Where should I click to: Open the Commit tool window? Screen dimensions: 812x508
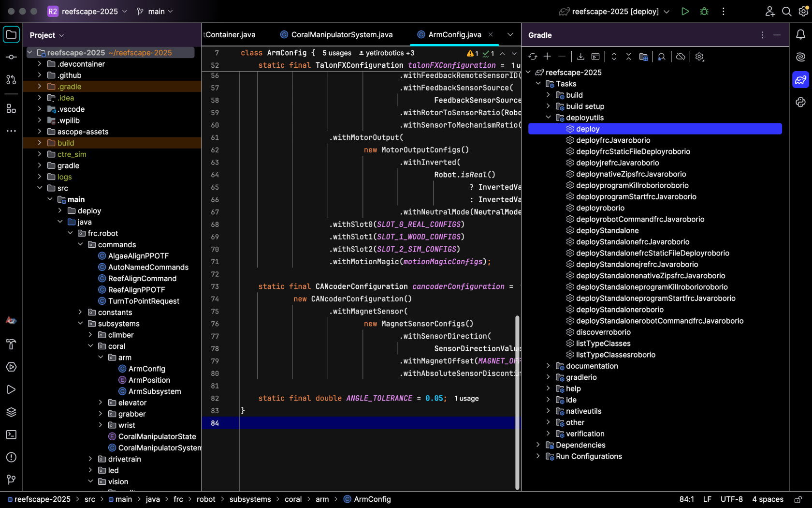click(x=11, y=57)
